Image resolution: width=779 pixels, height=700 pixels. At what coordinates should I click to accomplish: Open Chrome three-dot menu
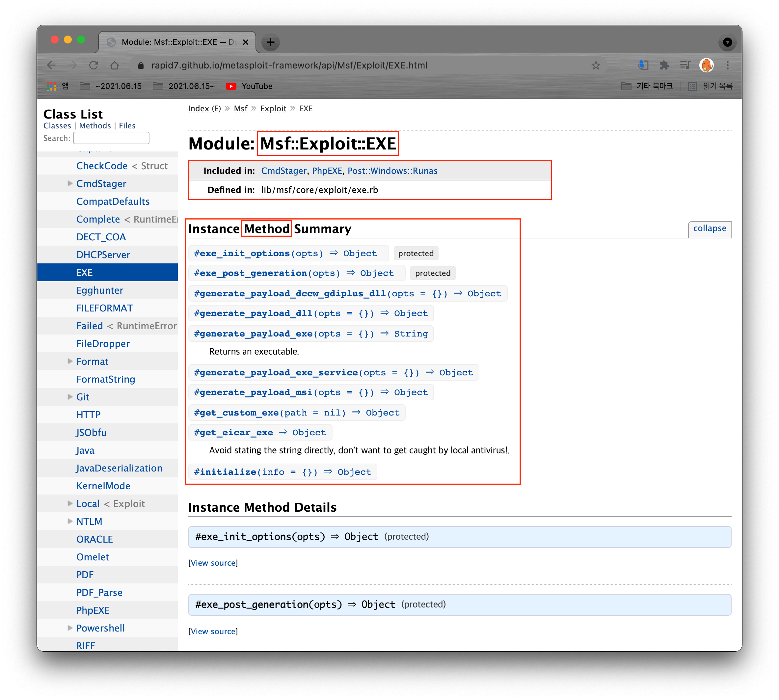pyautogui.click(x=727, y=66)
